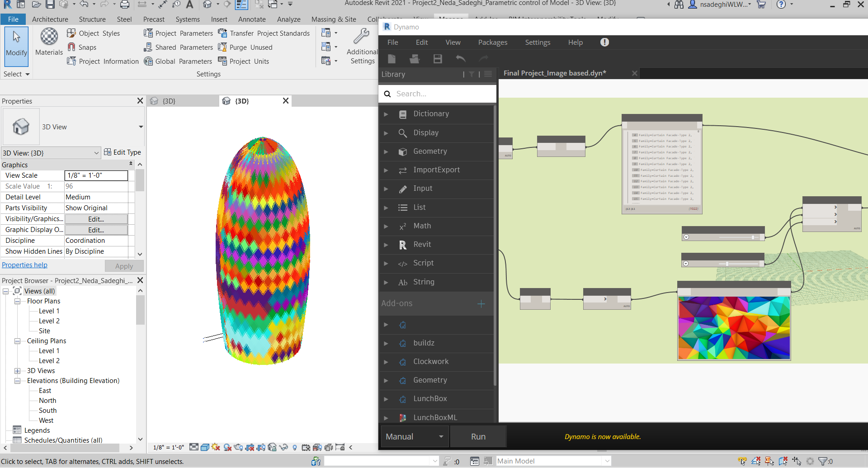Create a new file with Dynamo's new document icon
This screenshot has width=868, height=468.
392,58
